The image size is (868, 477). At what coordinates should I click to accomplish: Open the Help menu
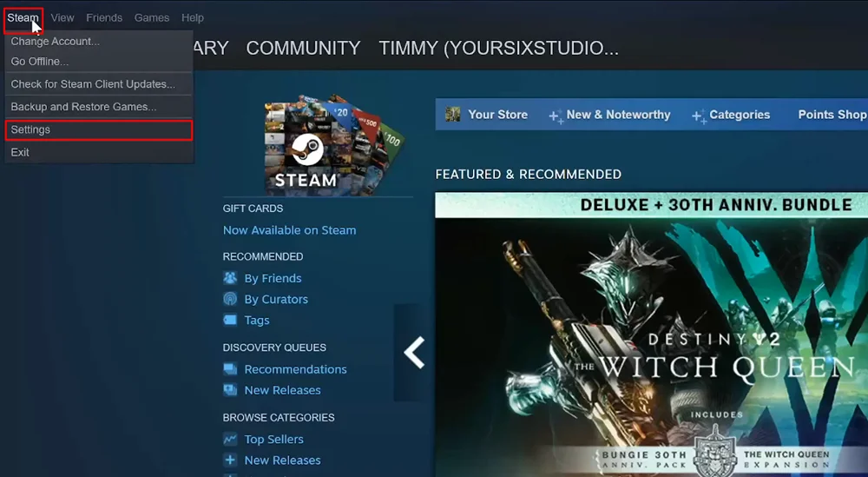193,17
